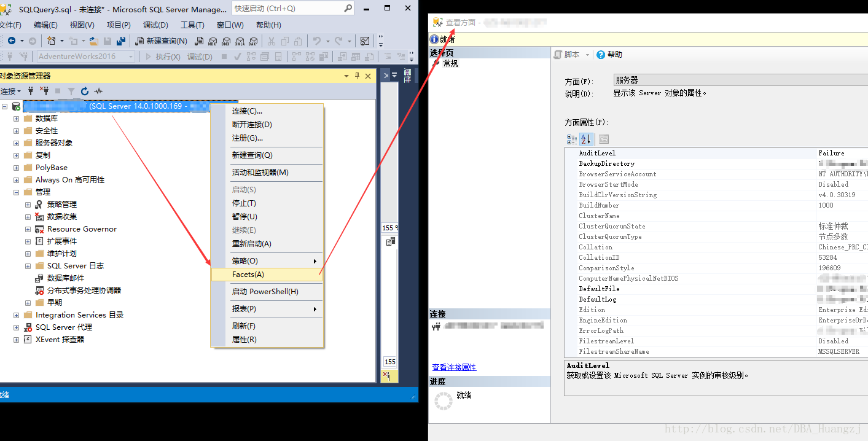Image resolution: width=868 pixels, height=441 pixels.
Task: Open the 方面(F) 服务器 combo box
Action: tap(740, 80)
